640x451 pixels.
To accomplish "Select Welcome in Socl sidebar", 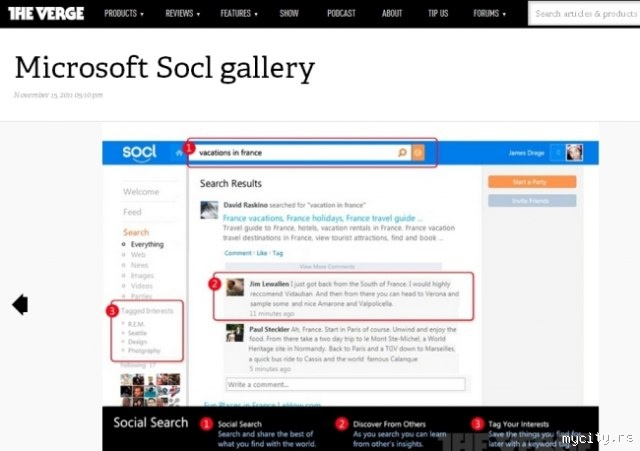I will [x=141, y=191].
